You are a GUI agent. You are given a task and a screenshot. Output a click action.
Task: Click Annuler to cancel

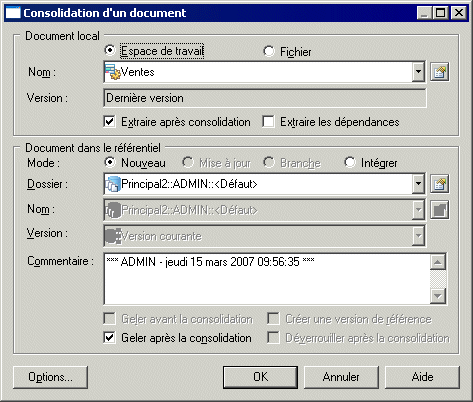point(341,377)
